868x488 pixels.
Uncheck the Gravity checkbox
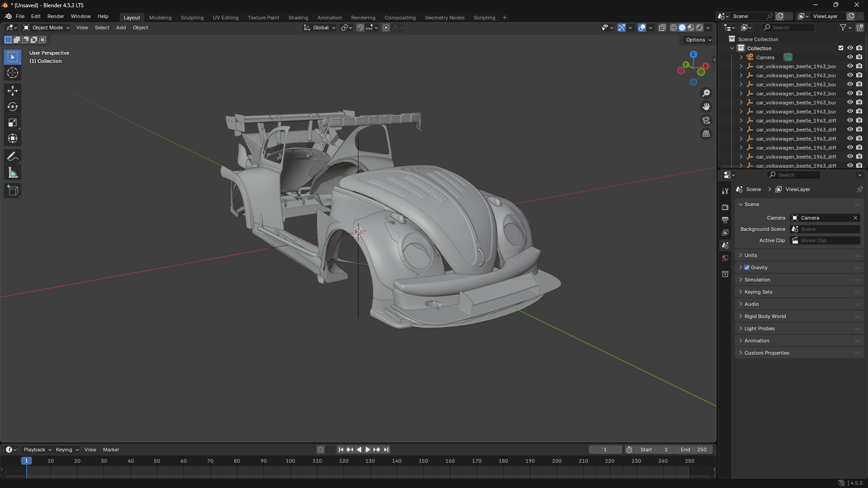coord(747,267)
